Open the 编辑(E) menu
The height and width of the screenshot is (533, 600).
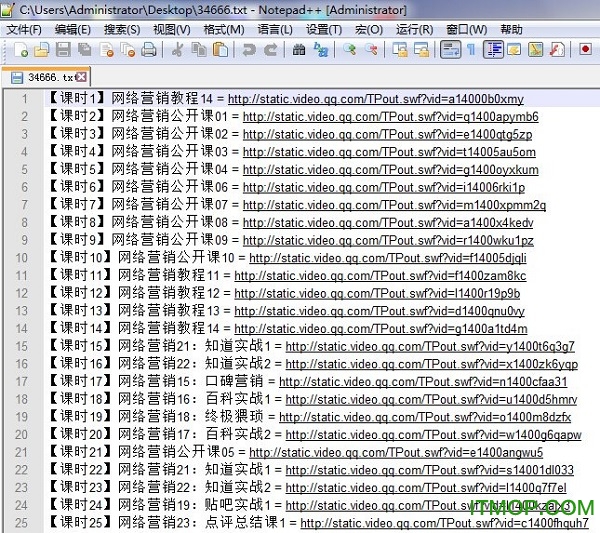[x=73, y=29]
